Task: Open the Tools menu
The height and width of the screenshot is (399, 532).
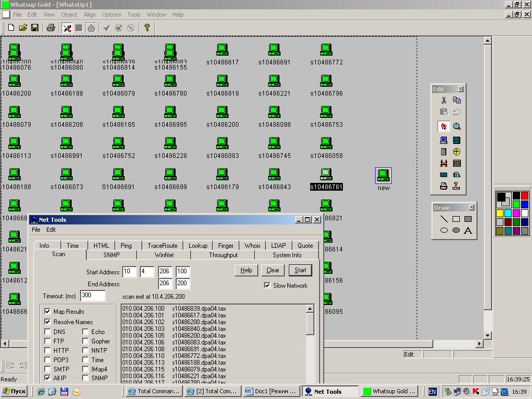Action: click(134, 15)
